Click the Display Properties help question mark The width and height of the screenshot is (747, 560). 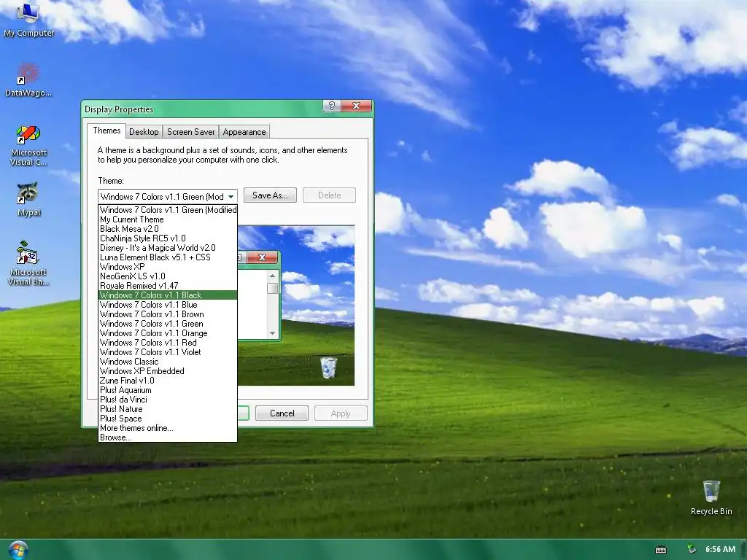point(332,106)
